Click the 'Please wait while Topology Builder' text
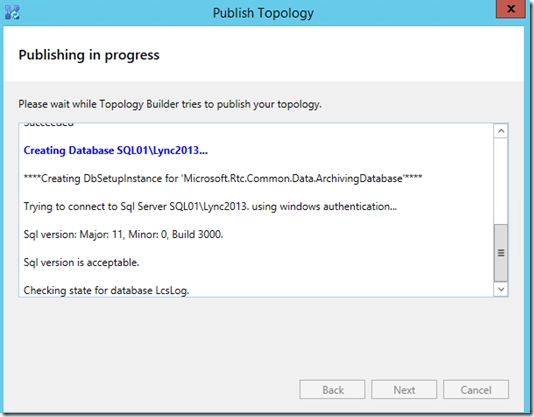The width and height of the screenshot is (534, 417). pyautogui.click(x=170, y=104)
